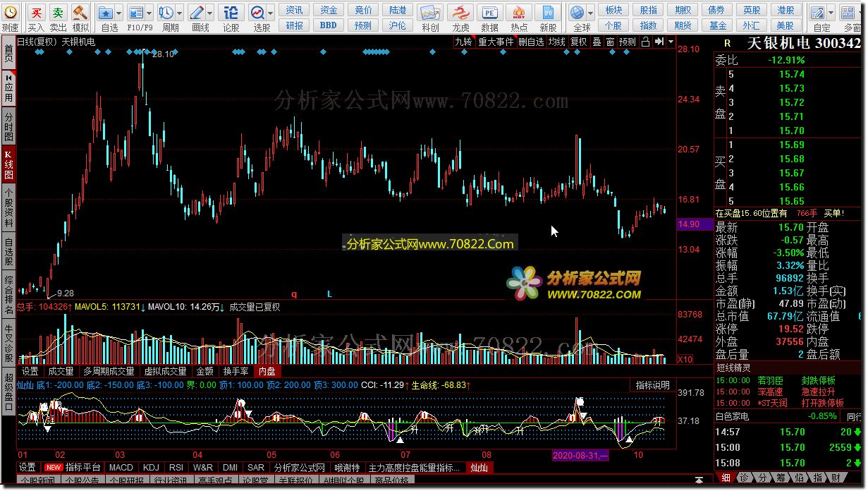This screenshot has height=491, width=868.
Task: Expand the 画线 drawing dropdown arrow
Action: [209, 13]
